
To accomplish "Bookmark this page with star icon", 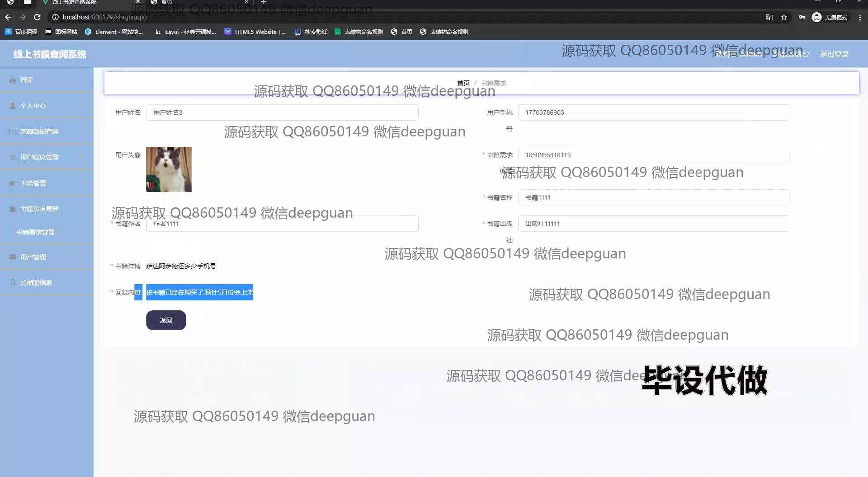I will 784,17.
